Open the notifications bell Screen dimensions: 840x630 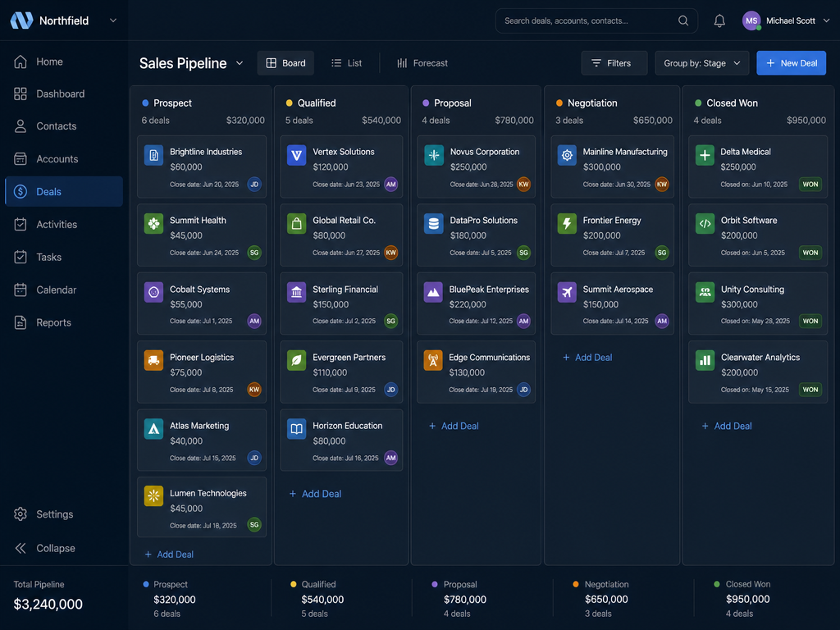click(x=719, y=21)
